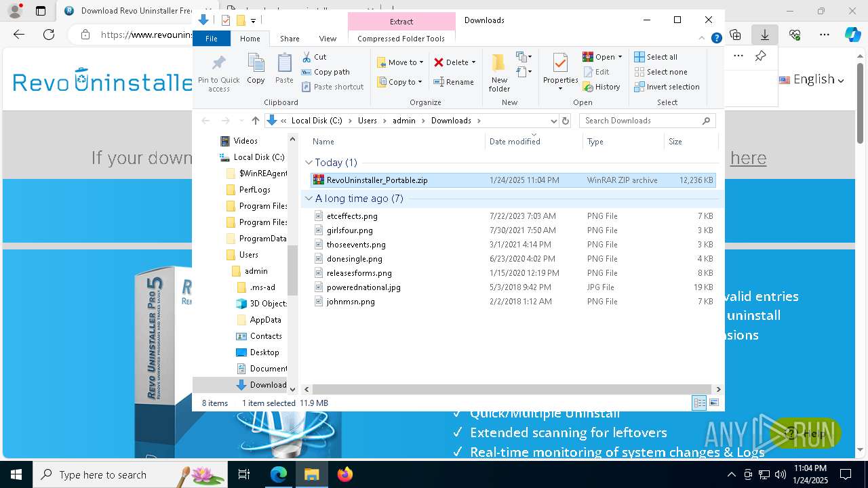Screen dimensions: 868x488
Task: Open Copy to dropdown
Action: pyautogui.click(x=400, y=82)
